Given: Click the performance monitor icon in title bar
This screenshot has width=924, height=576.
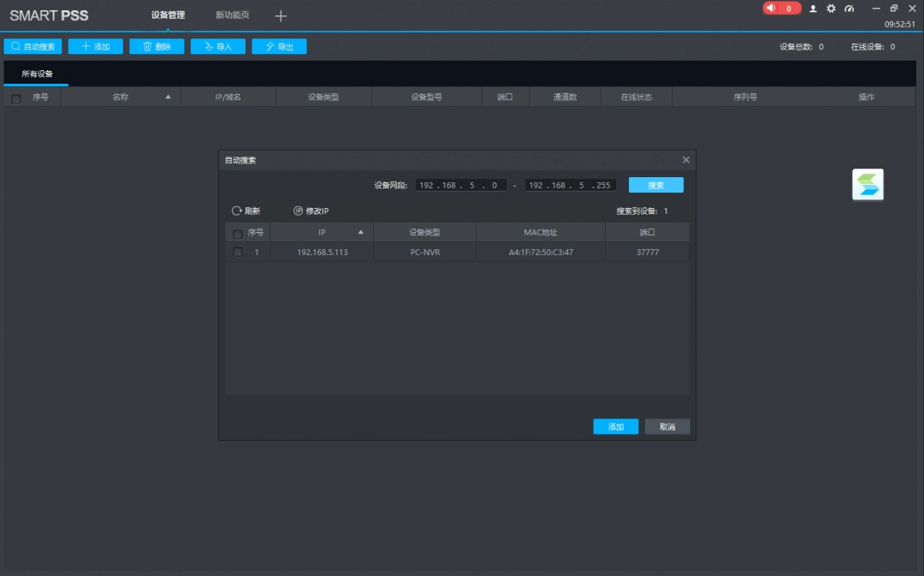Looking at the screenshot, I should pos(849,8).
